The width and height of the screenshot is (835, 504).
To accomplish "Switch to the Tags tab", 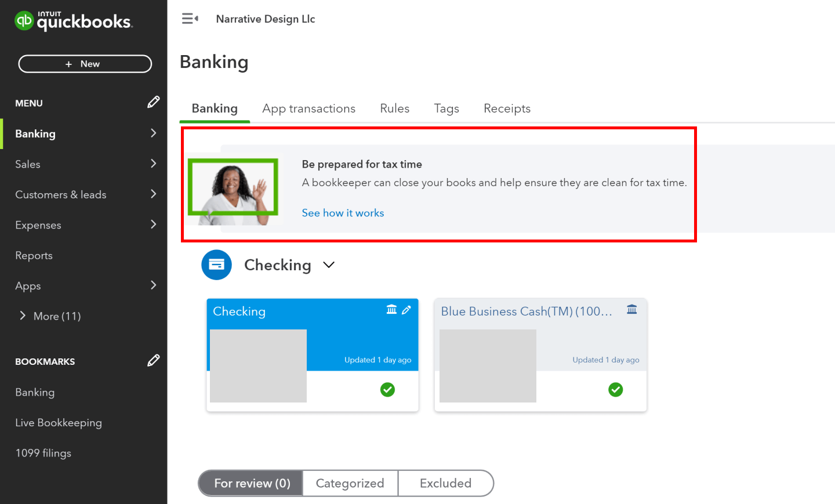I will (x=446, y=108).
